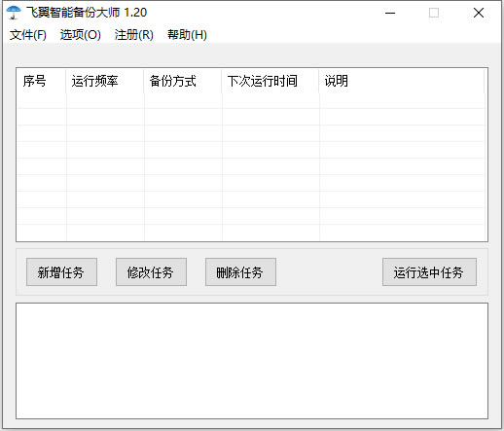Open the 帮助(H) menu

187,35
